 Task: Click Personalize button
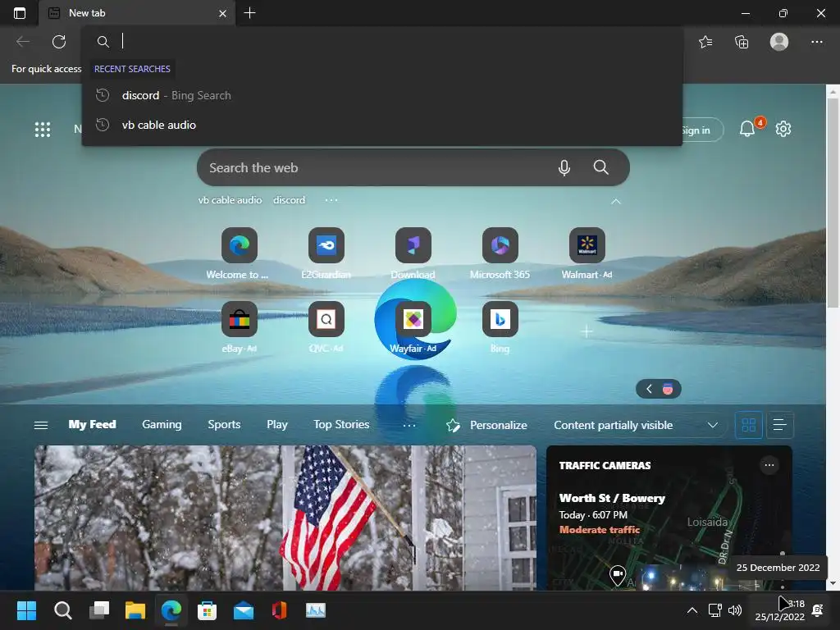486,426
